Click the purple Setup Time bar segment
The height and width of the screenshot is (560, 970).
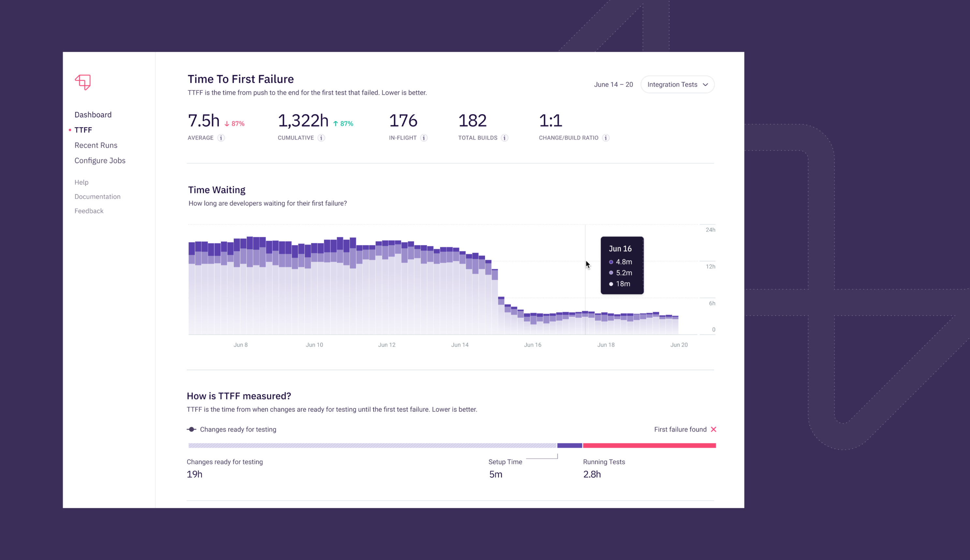pyautogui.click(x=569, y=445)
